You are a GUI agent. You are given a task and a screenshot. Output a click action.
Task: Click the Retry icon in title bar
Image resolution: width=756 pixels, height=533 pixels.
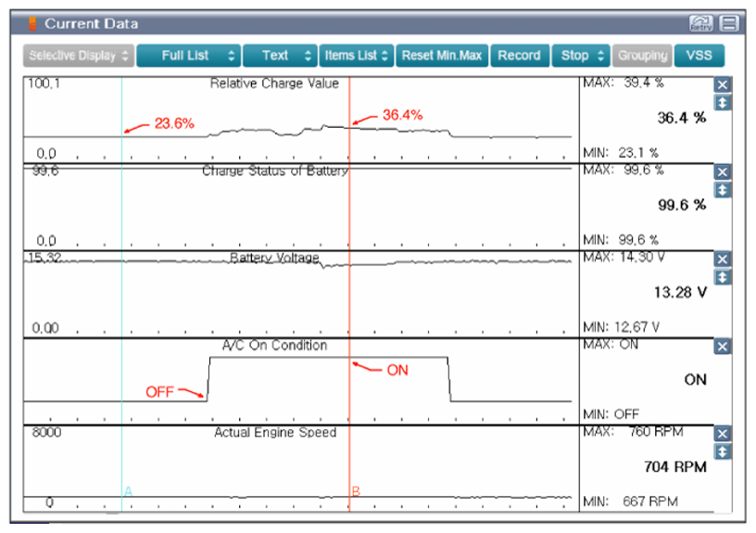(700, 23)
